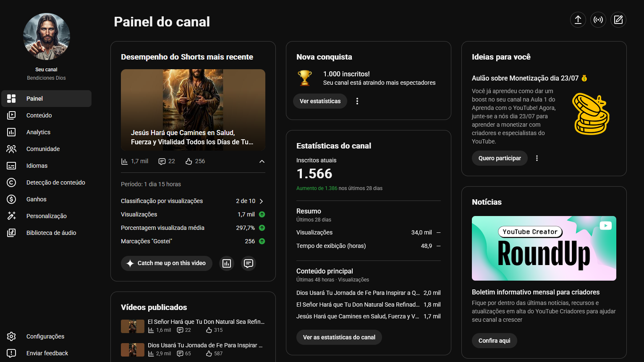
Task: Click likes icon showing 587
Action: 209,354
